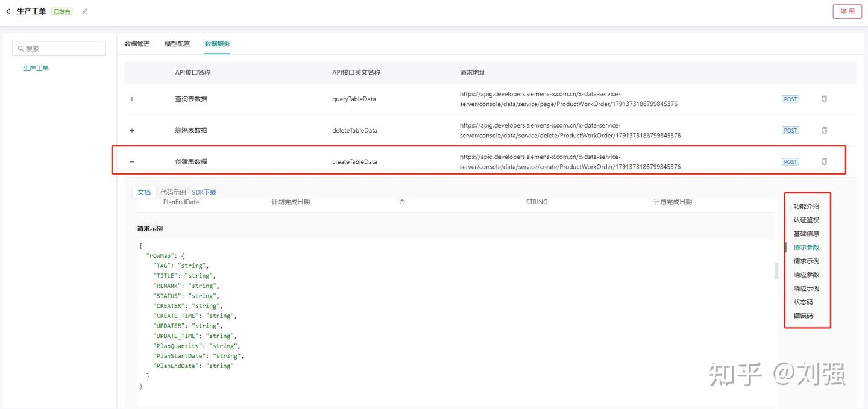Copy the deleteTableData request URL
868x409 pixels.
pyautogui.click(x=823, y=130)
